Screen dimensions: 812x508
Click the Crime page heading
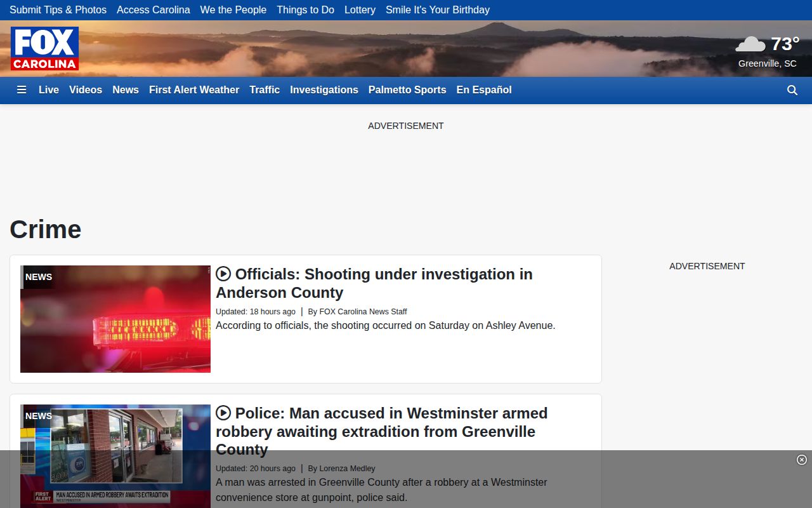(46, 229)
